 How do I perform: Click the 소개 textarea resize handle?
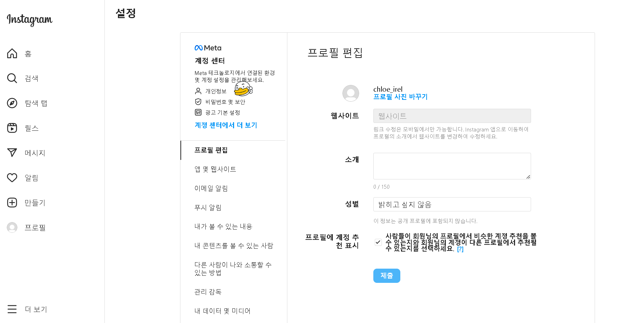coord(528,177)
